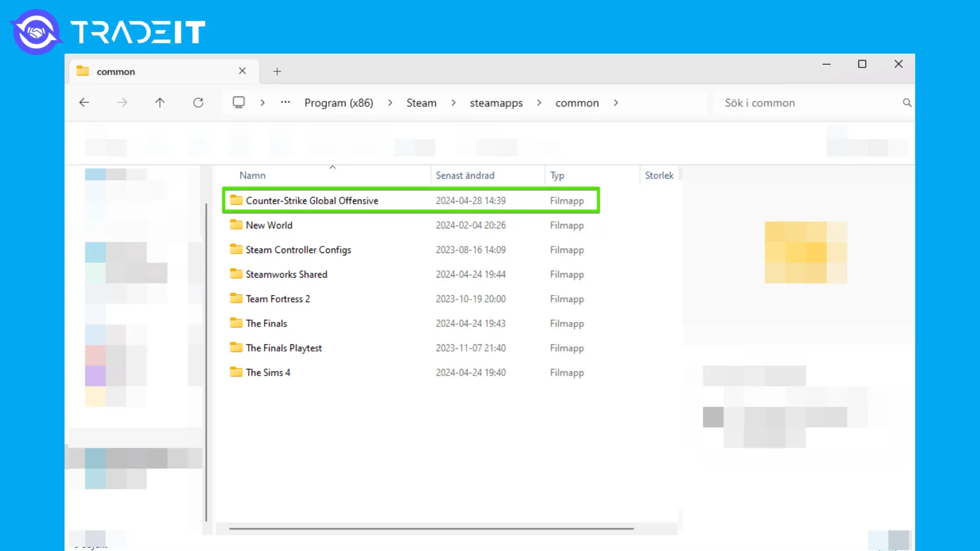This screenshot has height=551, width=980.
Task: Expand chevron after steamapps breadcrumb
Action: click(539, 103)
